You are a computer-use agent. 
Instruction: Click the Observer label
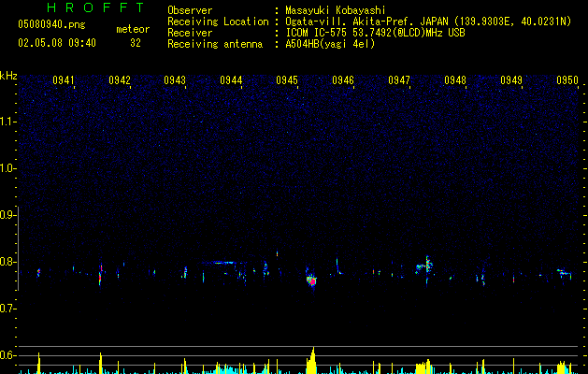pos(190,10)
